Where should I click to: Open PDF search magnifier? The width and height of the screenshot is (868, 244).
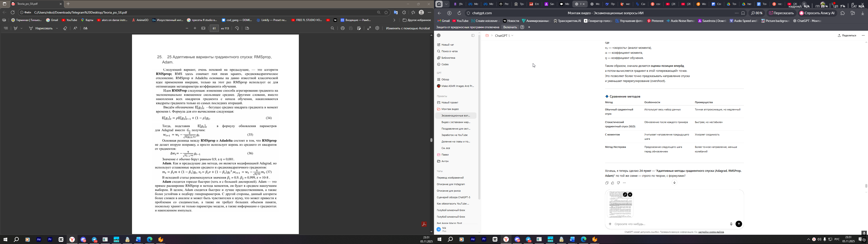tap(333, 29)
